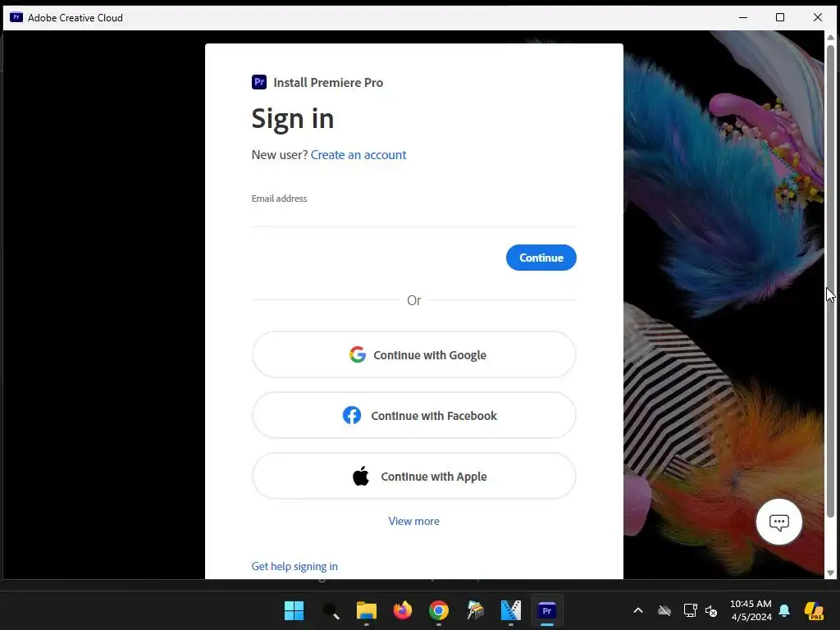Click the Premiere Pro logo beside Install Premiere Pro

click(259, 82)
